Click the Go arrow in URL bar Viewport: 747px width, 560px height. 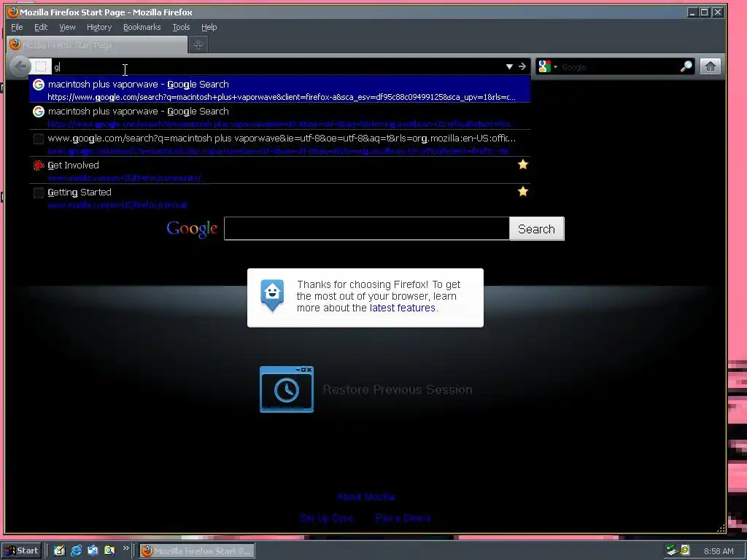522,66
